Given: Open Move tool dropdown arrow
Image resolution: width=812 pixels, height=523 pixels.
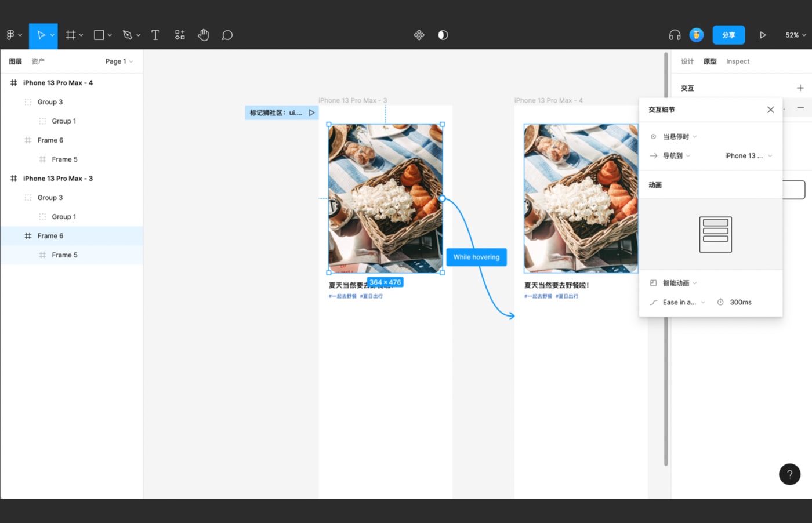Looking at the screenshot, I should [x=52, y=35].
